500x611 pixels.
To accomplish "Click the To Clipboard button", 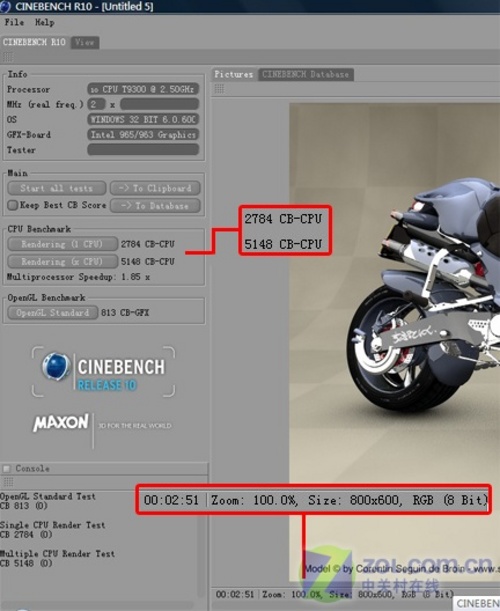I will pyautogui.click(x=155, y=188).
